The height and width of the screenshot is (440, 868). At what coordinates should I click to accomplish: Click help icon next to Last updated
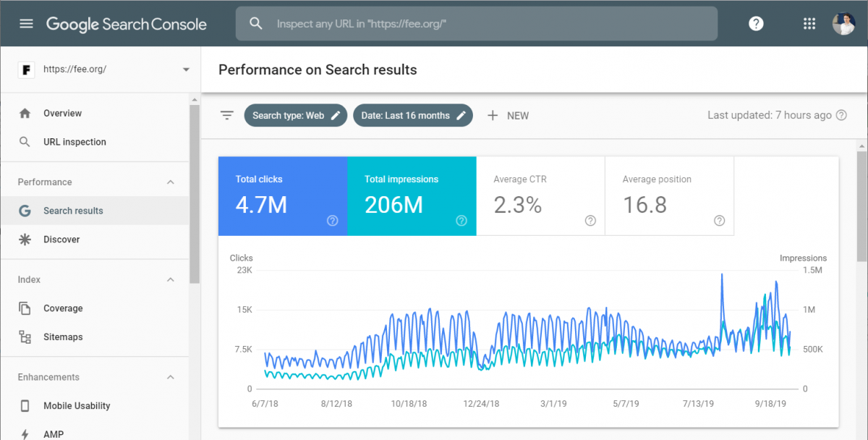(x=841, y=115)
